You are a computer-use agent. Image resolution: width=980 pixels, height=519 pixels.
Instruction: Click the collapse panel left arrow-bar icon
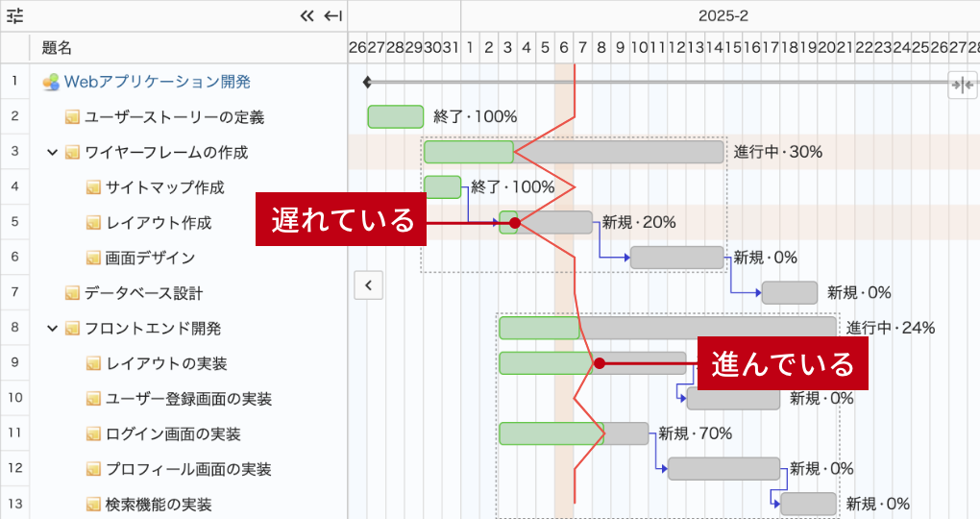click(x=333, y=16)
